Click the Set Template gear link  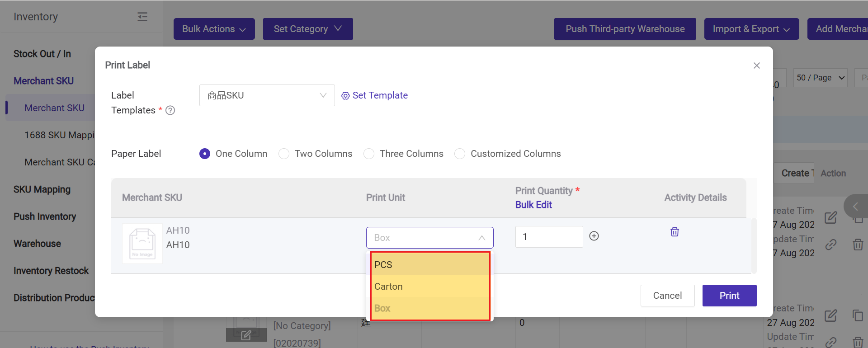(374, 95)
